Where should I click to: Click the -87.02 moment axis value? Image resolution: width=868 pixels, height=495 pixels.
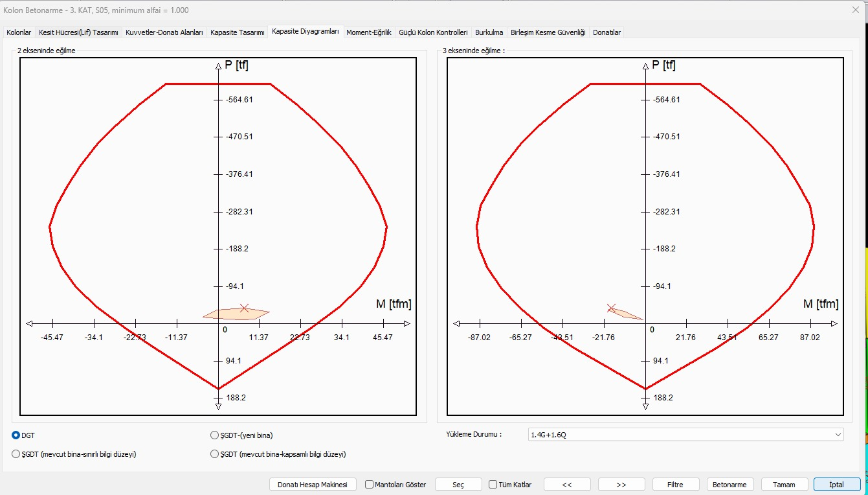479,338
